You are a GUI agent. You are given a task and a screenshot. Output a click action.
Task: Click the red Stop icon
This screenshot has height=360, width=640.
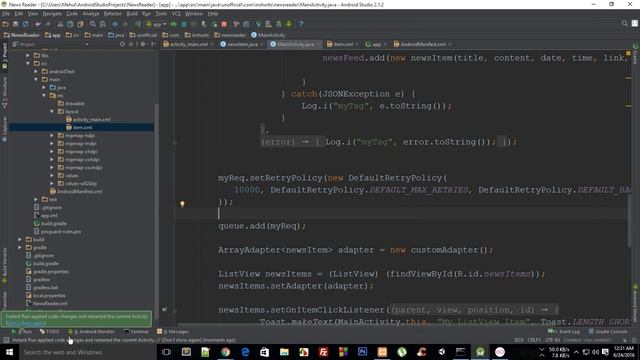[x=224, y=24]
